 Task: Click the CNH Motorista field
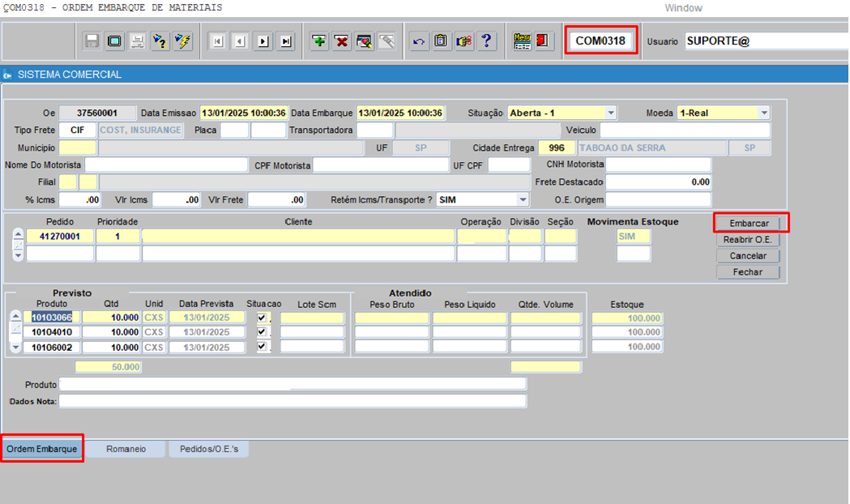coord(658,164)
